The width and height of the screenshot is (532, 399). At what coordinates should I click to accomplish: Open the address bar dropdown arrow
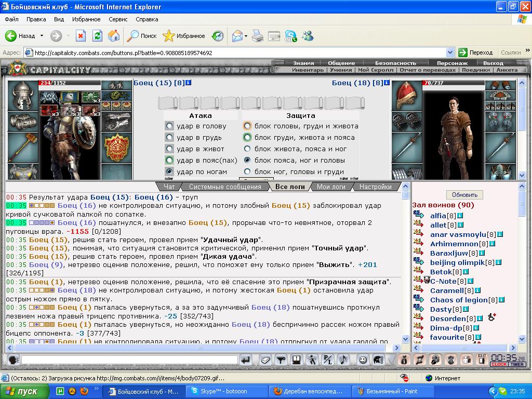pos(450,52)
